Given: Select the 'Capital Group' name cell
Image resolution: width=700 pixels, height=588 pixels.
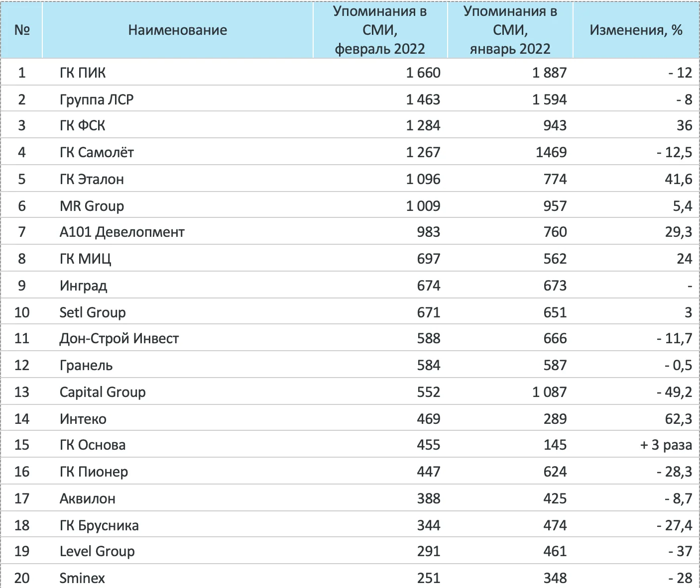Looking at the screenshot, I should [103, 392].
